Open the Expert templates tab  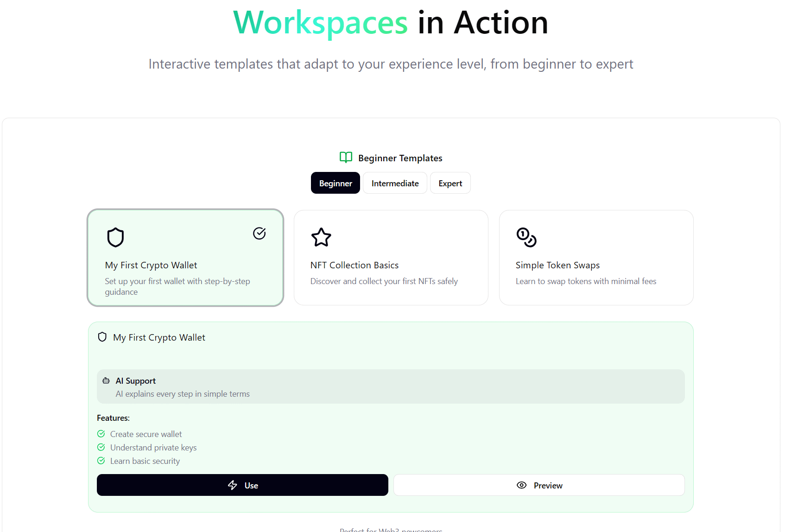pyautogui.click(x=450, y=183)
